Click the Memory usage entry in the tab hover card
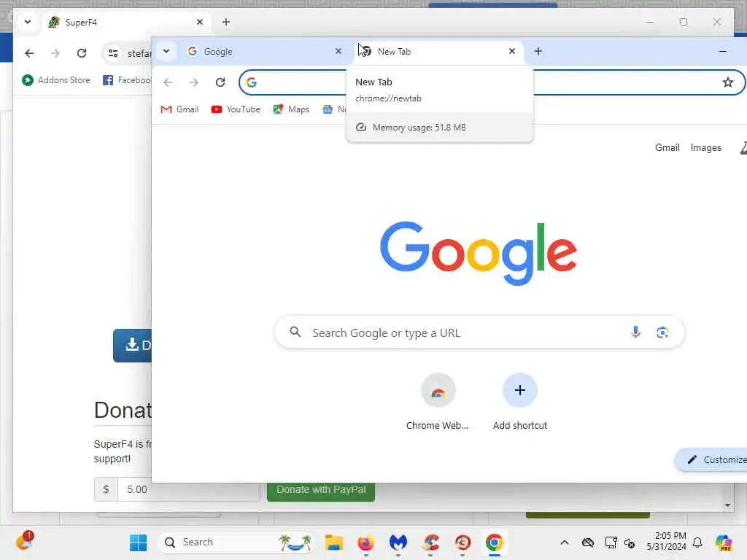This screenshot has width=747, height=560. pos(439,127)
